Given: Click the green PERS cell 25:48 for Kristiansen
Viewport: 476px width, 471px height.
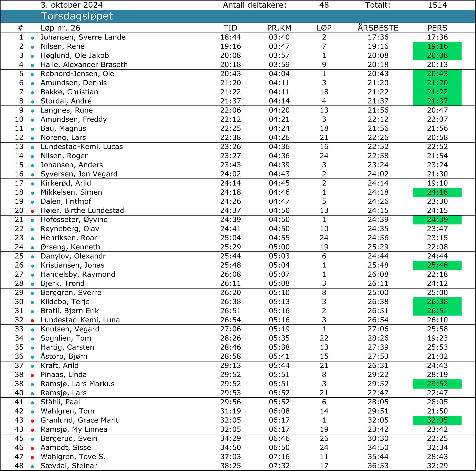Looking at the screenshot, I should tap(437, 265).
